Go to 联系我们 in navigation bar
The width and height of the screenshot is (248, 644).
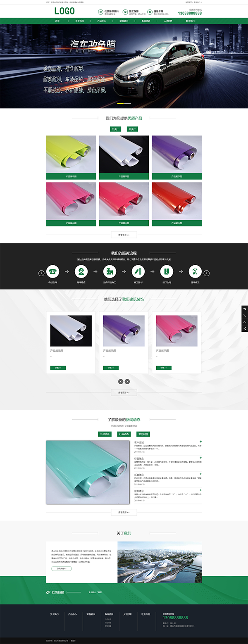click(x=191, y=21)
